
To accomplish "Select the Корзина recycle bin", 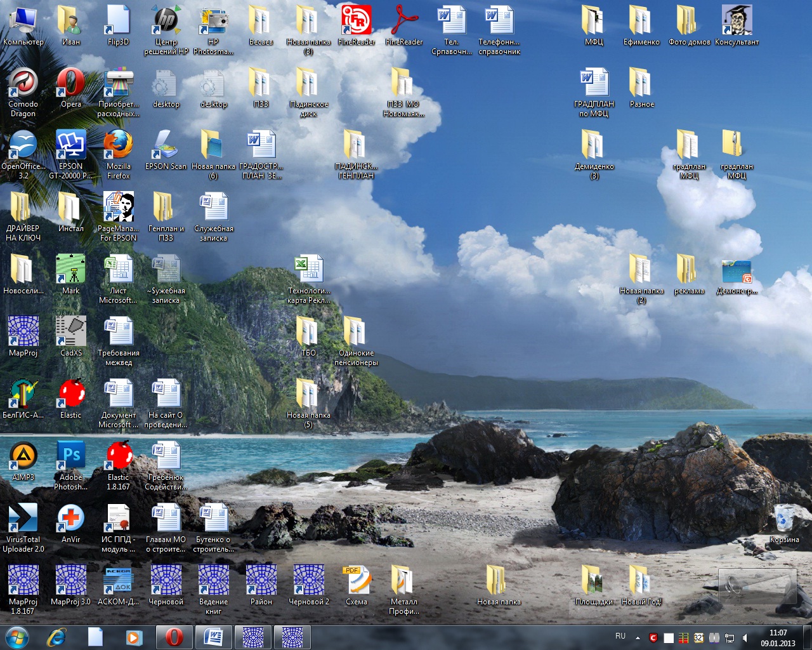I will click(784, 519).
